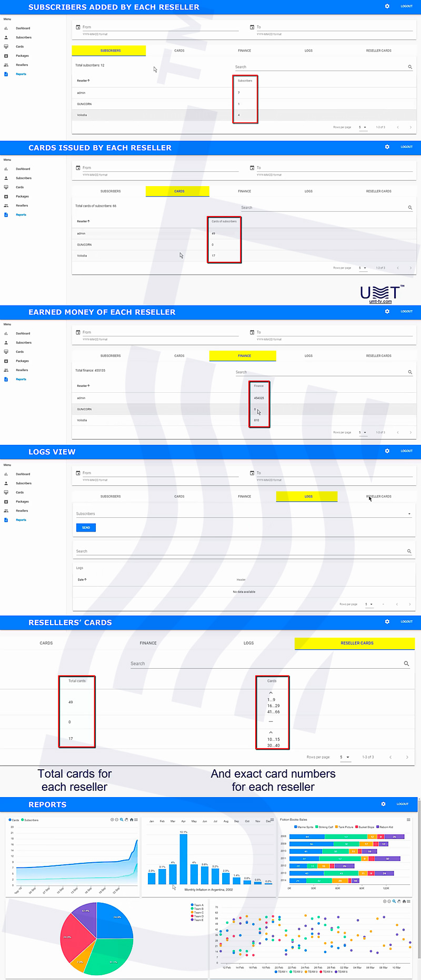Open rows per page dropdown in Resellers' Cards panel

coord(345,757)
